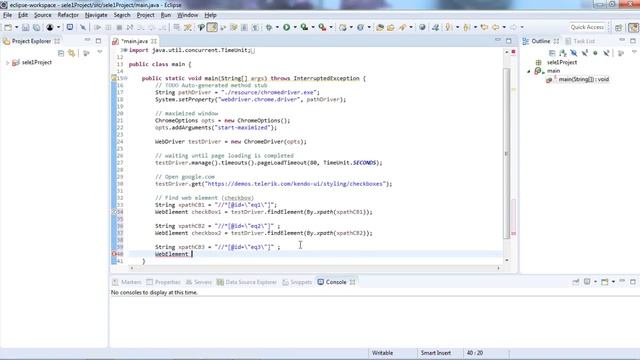
Task: Click the editor vertical scrollbar
Action: (x=507, y=153)
